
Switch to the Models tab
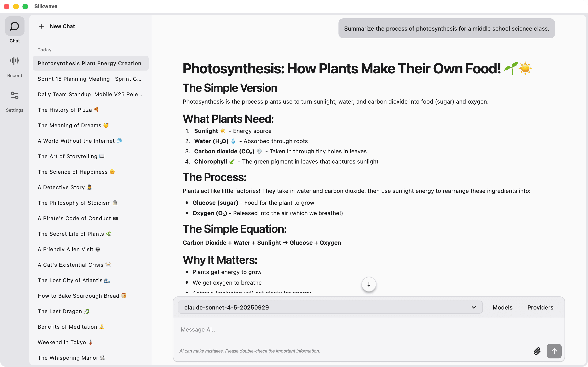pos(502,307)
